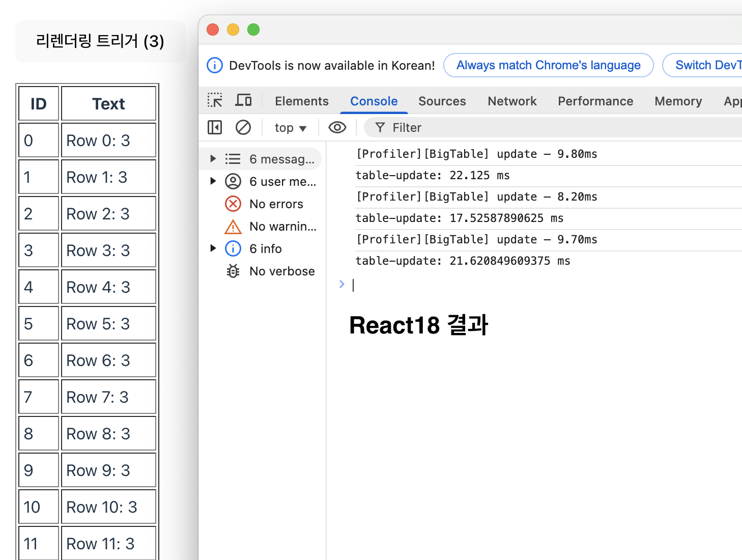
Task: Expand the 6 info group arrow
Action: pos(213,248)
